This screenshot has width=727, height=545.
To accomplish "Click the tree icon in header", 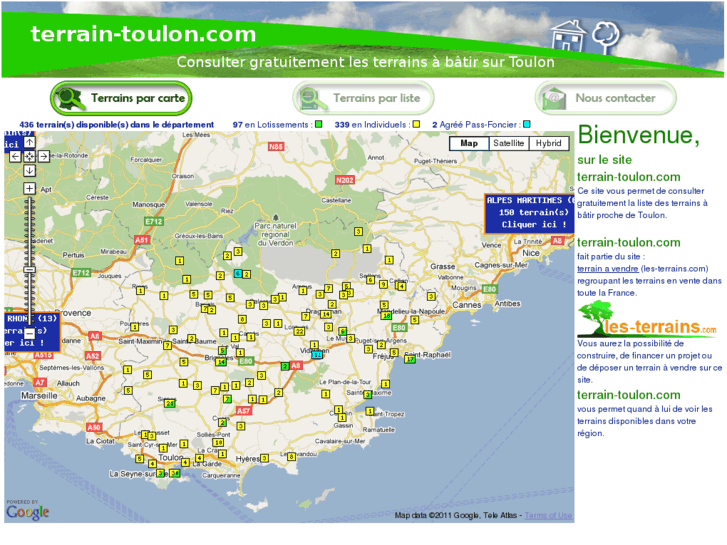I will [x=606, y=37].
